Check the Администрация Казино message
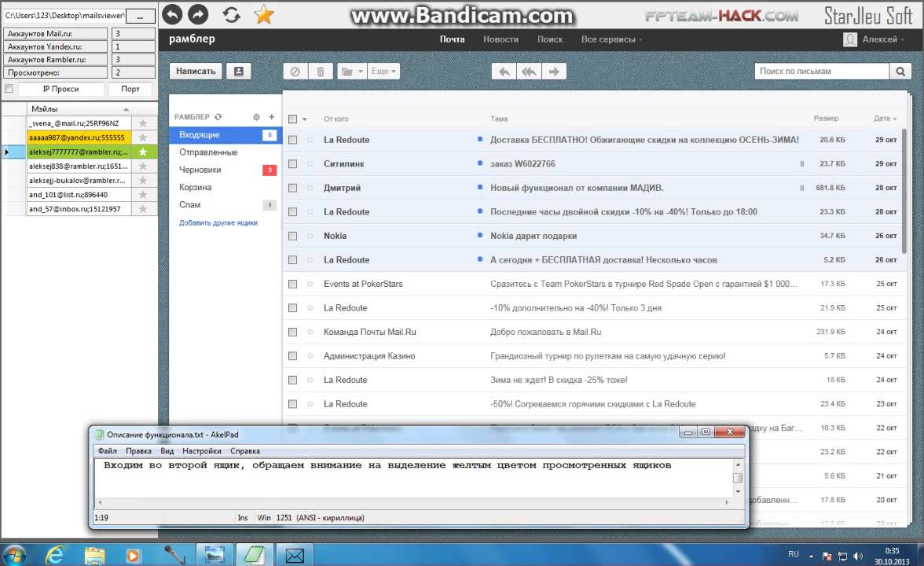The image size is (924, 566). 293,356
